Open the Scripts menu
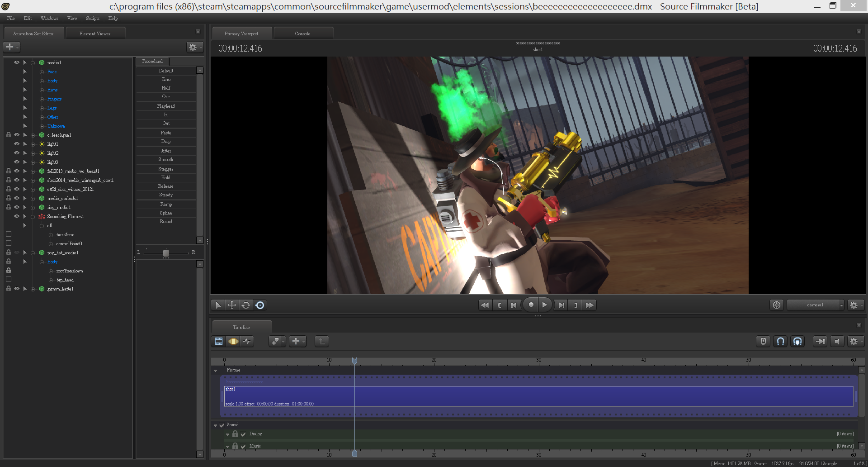868x467 pixels. pos(93,19)
